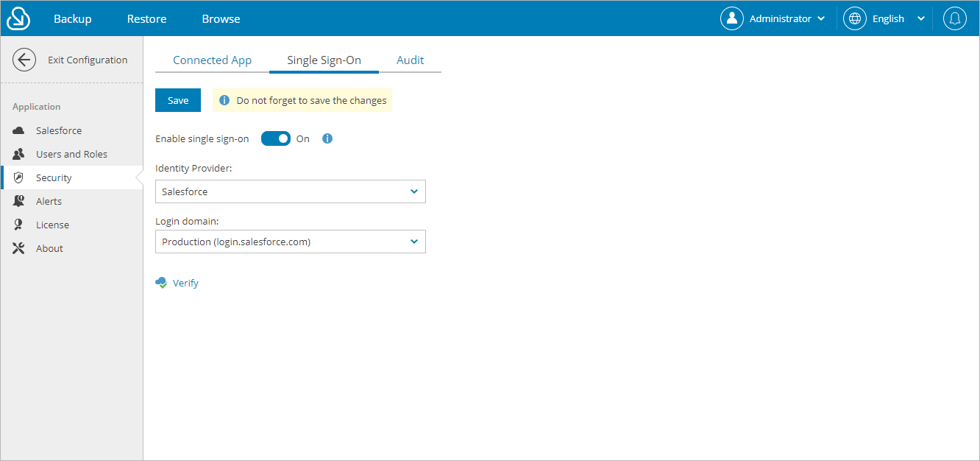Screen dimensions: 980x461
Task: Click the 'Application' sidebar heading
Action: (36, 107)
